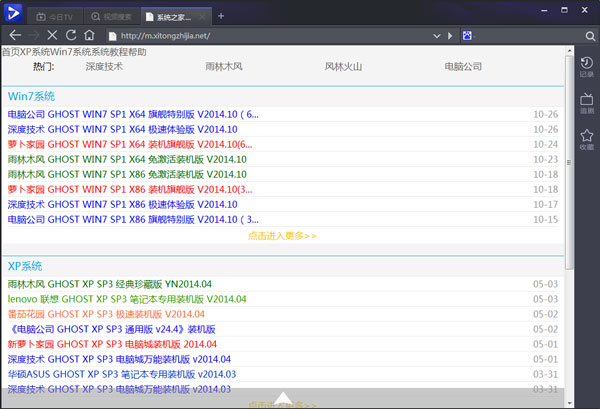600x409 pixels.
Task: Open the 深度技术 hot link
Action: (x=104, y=67)
